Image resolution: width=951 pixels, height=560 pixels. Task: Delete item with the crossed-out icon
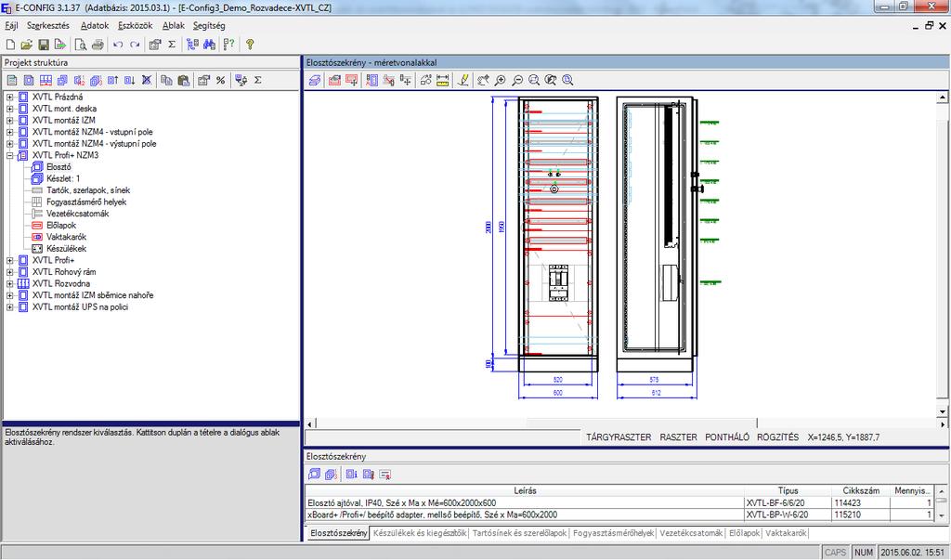tap(146, 80)
